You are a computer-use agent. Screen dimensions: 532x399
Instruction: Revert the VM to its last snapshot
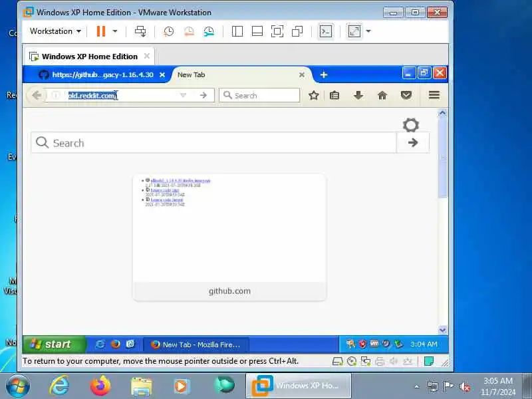[x=189, y=31]
